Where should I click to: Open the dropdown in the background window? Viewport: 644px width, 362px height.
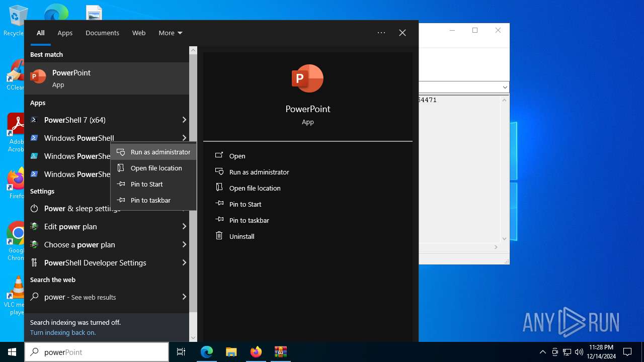pos(505,87)
